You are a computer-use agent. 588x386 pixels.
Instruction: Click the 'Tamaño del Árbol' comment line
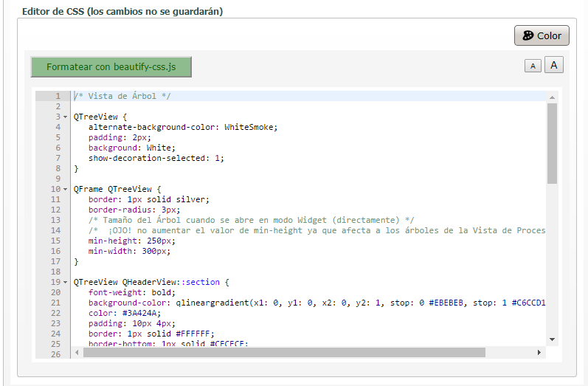click(252, 220)
